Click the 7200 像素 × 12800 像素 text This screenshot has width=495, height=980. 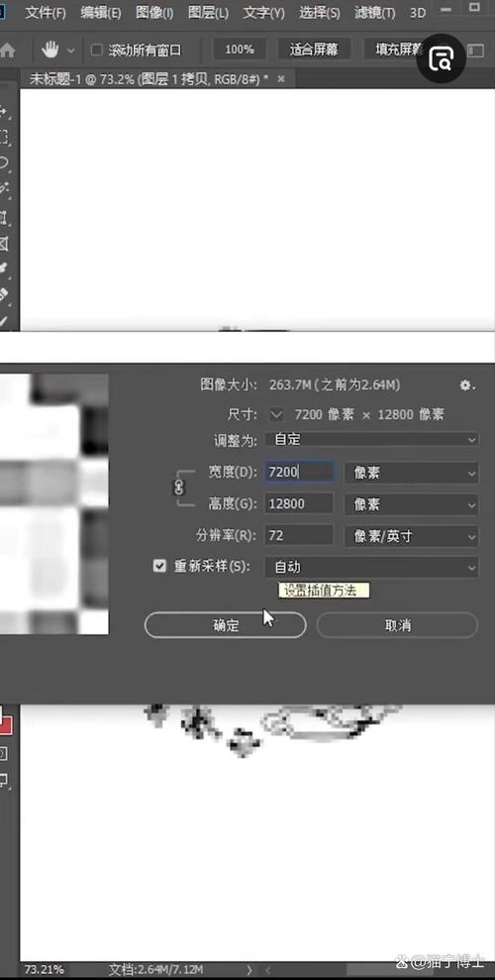369,414
